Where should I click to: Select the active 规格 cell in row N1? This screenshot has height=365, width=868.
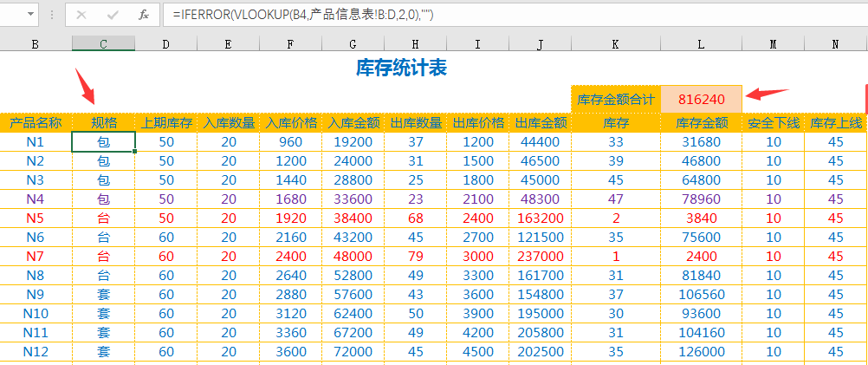103,142
